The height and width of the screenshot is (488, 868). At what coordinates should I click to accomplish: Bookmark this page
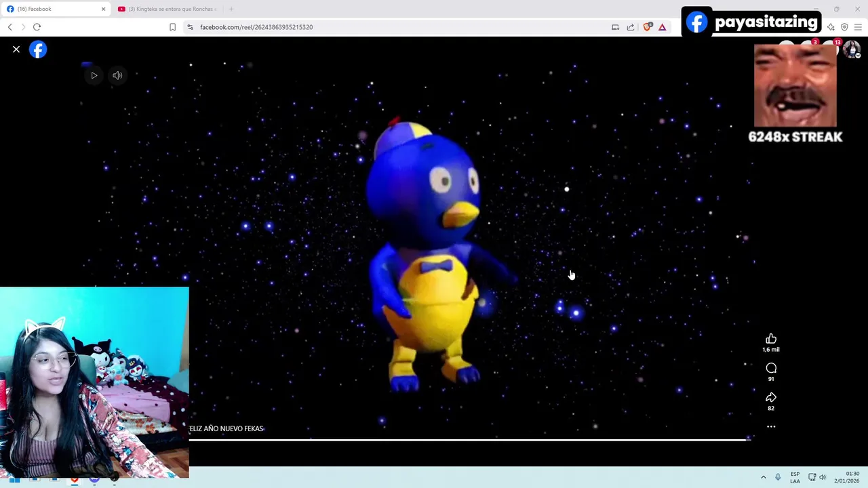(x=172, y=27)
